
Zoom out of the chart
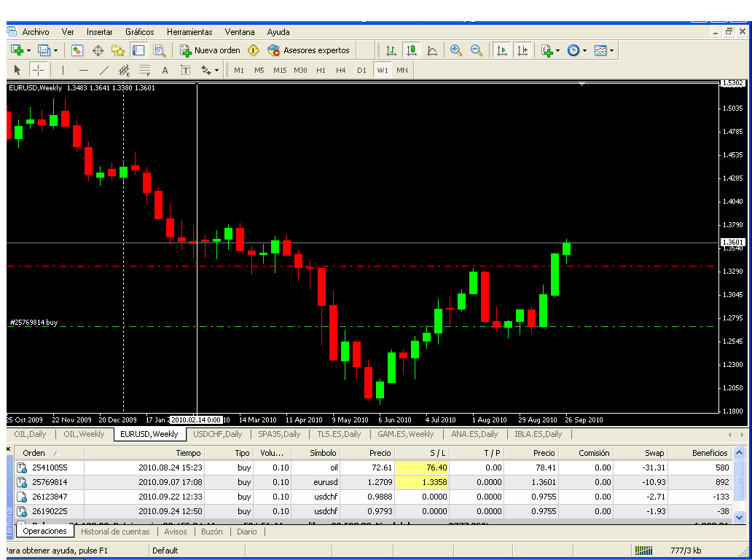(477, 50)
